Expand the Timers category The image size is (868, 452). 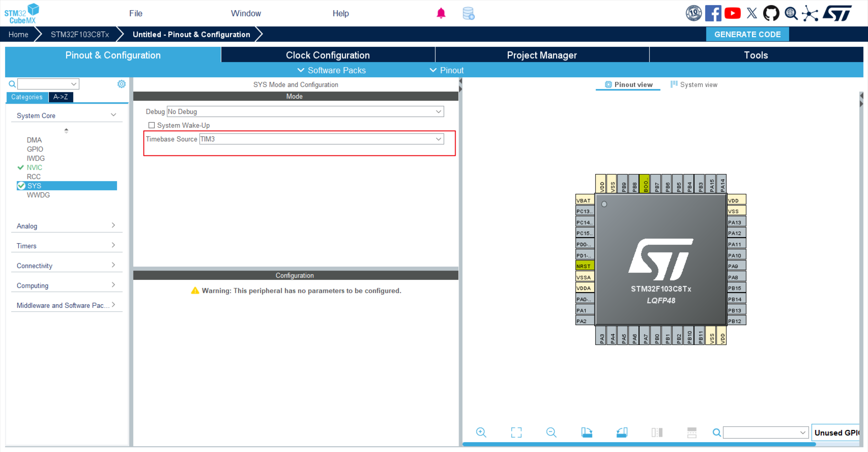[66, 245]
